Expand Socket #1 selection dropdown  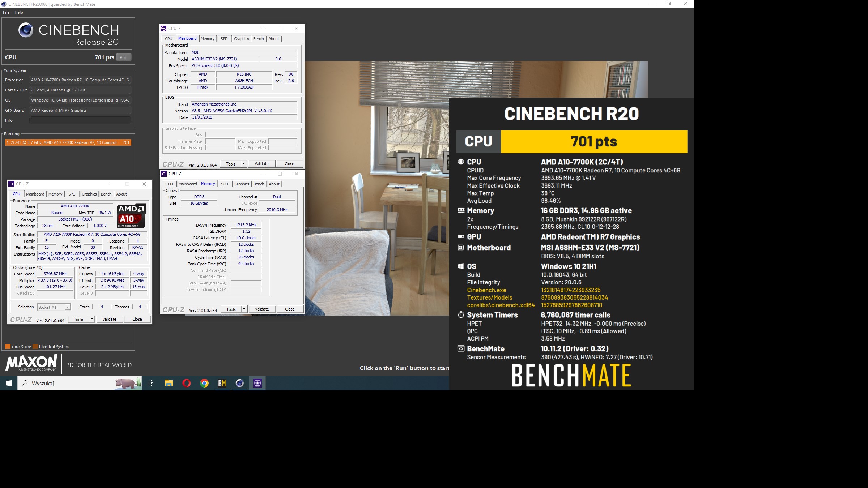point(68,307)
